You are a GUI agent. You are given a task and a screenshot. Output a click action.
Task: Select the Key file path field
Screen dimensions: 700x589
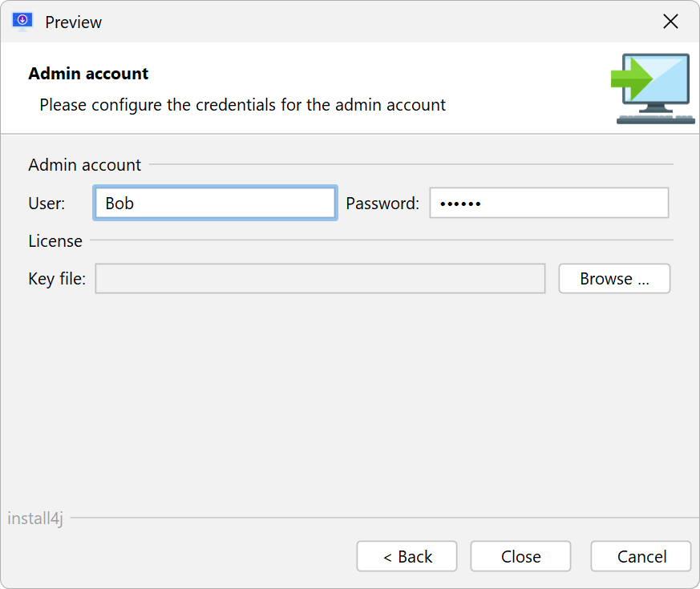320,278
